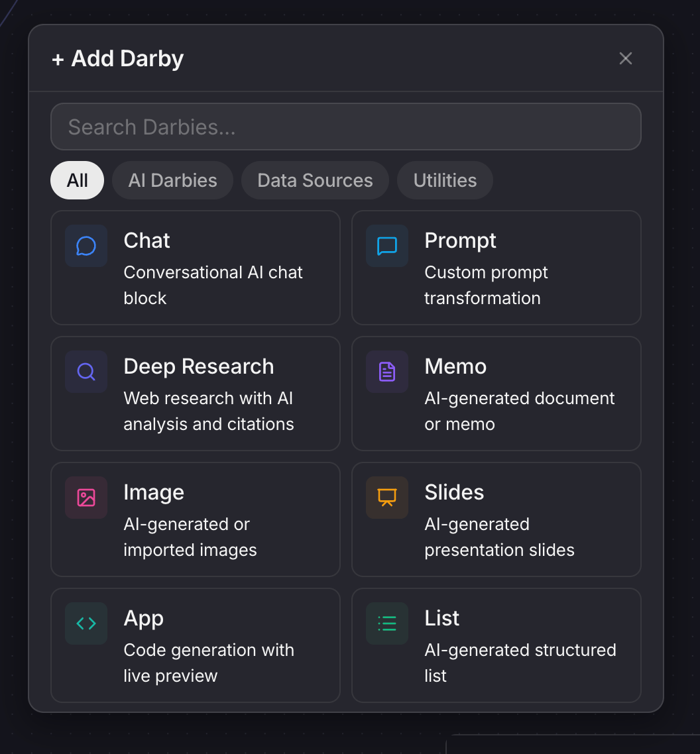
Task: Click the List bullet icon
Action: click(x=387, y=623)
